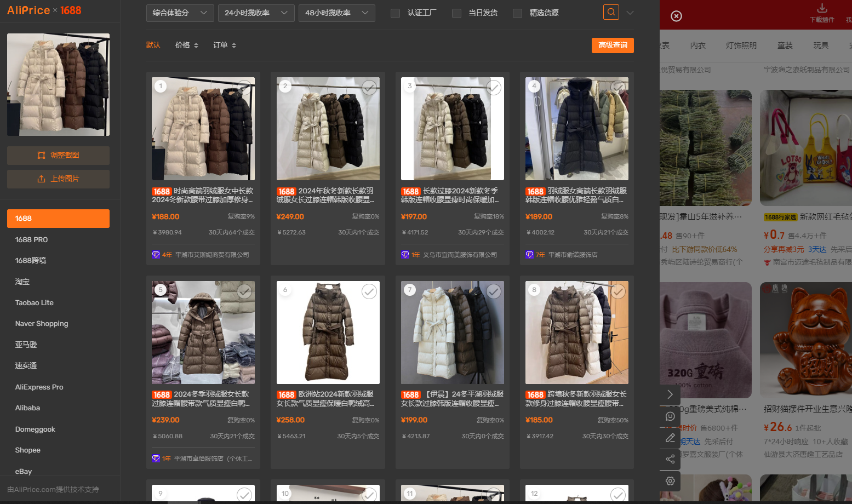Switch to Domeggook platform
The height and width of the screenshot is (504, 852).
(58, 429)
